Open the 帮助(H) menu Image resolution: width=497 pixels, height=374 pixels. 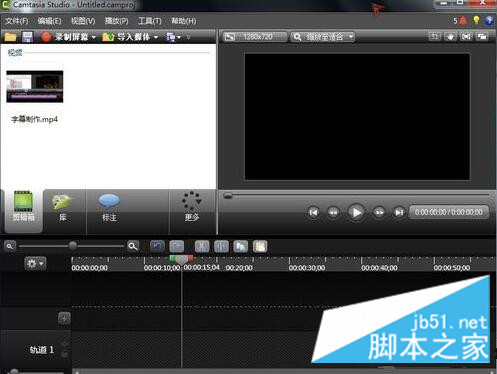184,21
